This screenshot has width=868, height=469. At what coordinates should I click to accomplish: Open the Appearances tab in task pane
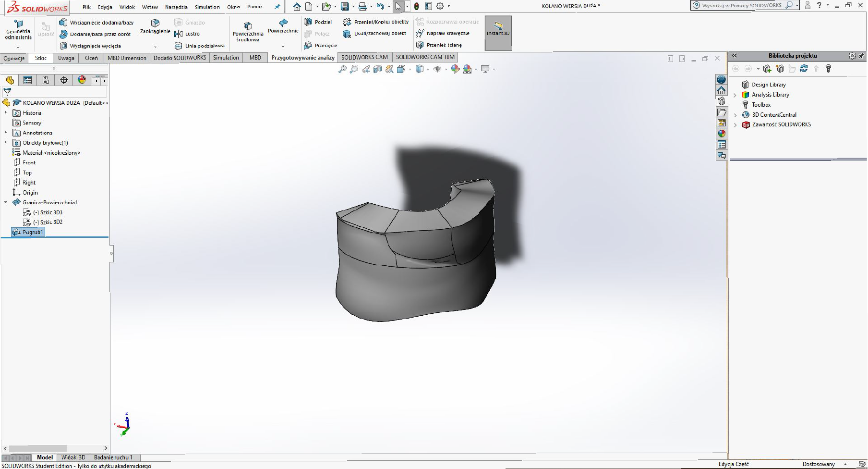click(722, 134)
